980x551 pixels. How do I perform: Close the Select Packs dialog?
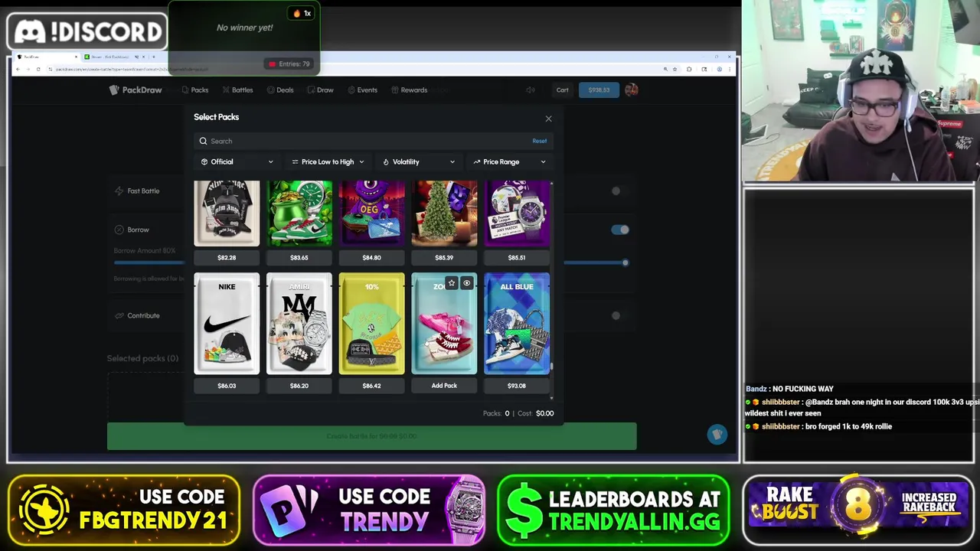(x=548, y=119)
